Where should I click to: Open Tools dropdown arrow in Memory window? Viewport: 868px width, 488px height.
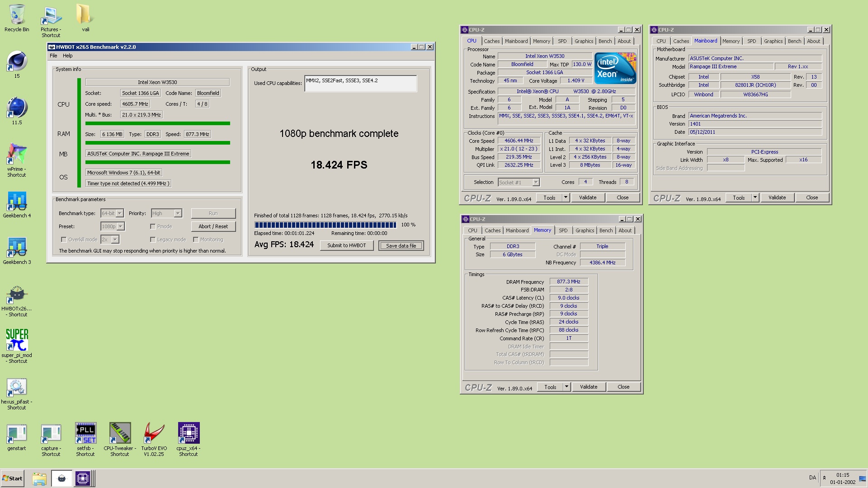pyautogui.click(x=566, y=387)
